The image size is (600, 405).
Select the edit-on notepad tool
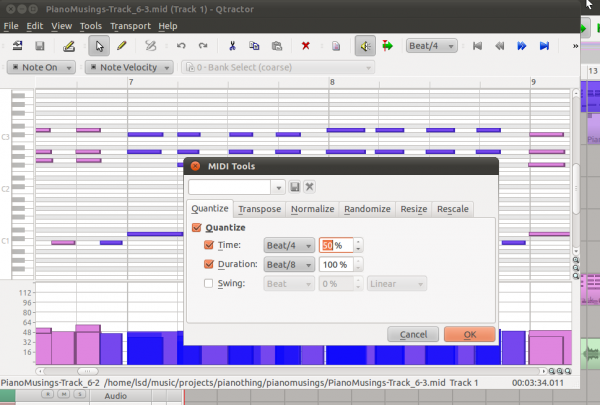pyautogui.click(x=69, y=46)
